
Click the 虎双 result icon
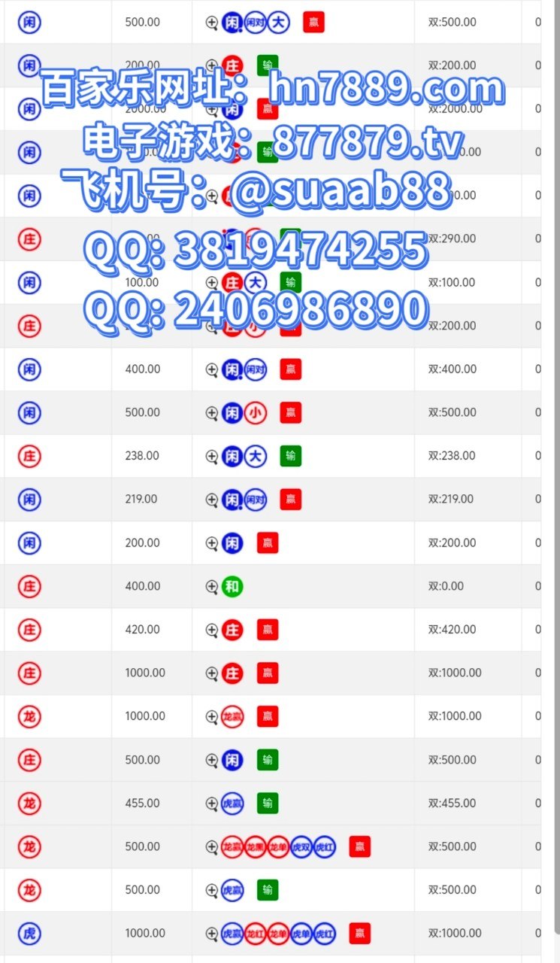[301, 846]
